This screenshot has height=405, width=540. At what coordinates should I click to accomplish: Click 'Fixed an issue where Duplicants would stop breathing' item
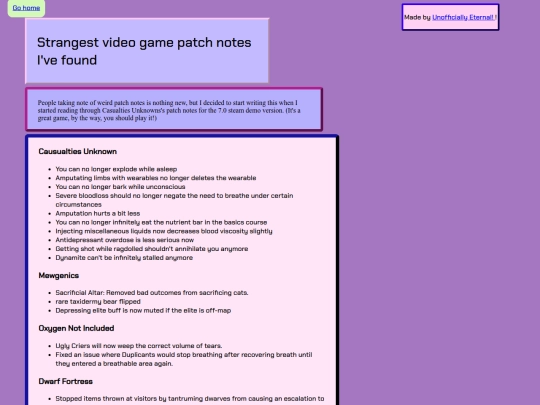tap(184, 359)
